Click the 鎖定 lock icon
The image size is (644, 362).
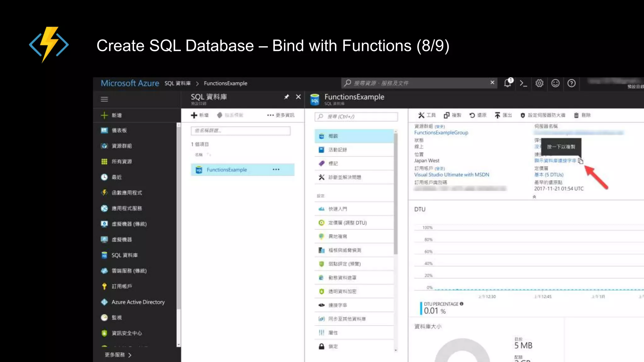[321, 346]
